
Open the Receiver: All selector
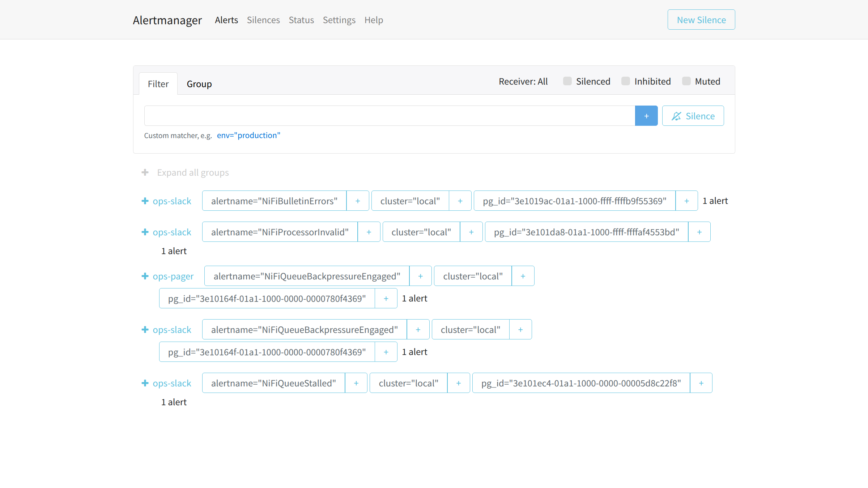click(523, 81)
